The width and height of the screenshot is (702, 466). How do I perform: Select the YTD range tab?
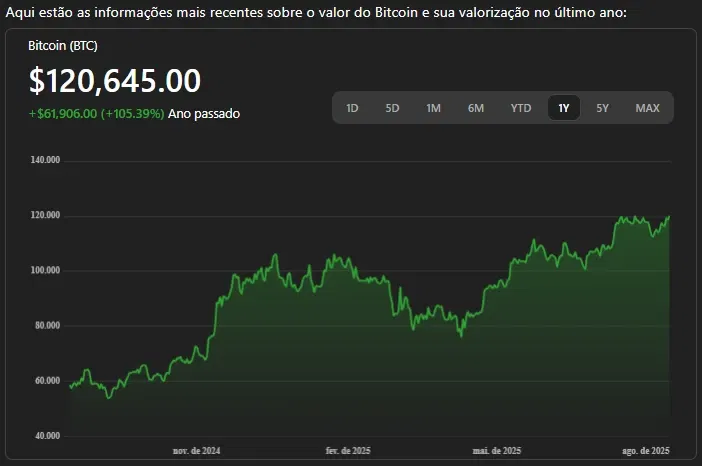pyautogui.click(x=521, y=108)
